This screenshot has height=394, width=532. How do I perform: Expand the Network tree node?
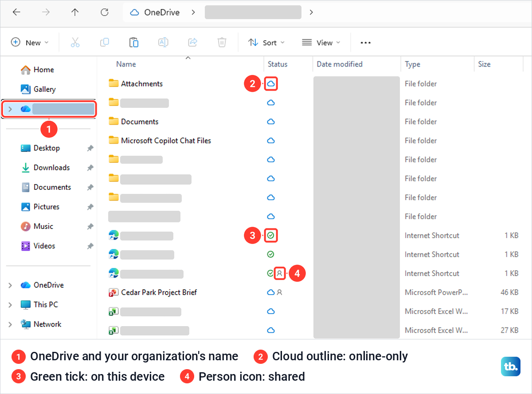tap(10, 324)
